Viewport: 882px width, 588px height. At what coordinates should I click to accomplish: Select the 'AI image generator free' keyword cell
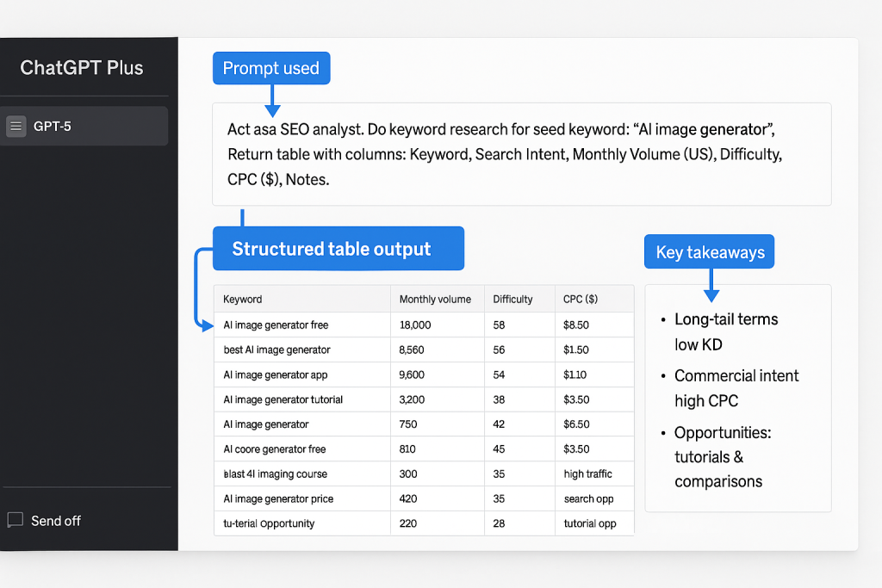(276, 325)
